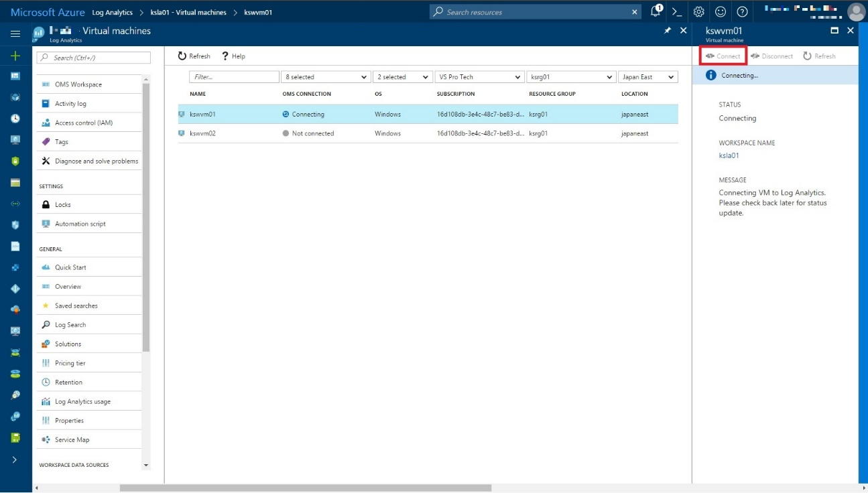Click in the Search resources field
Image resolution: width=868 pixels, height=493 pixels.
[x=536, y=12]
